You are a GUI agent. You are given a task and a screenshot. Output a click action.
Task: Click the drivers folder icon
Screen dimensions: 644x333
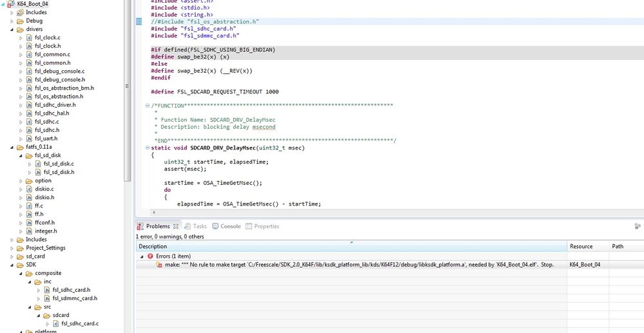20,30
